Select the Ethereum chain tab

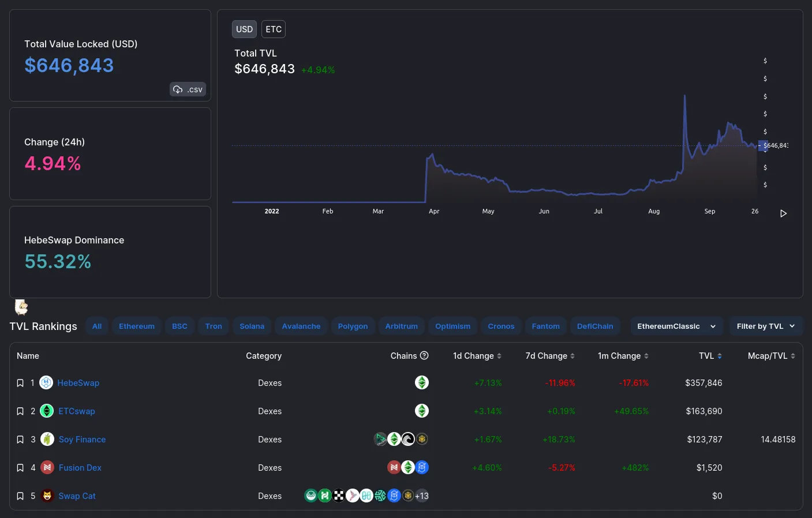(137, 326)
